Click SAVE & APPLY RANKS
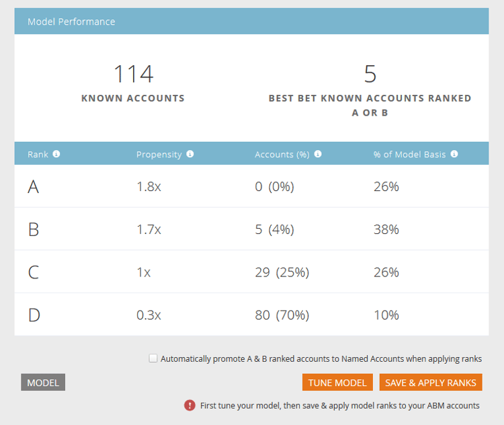Image resolution: width=504 pixels, height=425 pixels. pyautogui.click(x=431, y=382)
